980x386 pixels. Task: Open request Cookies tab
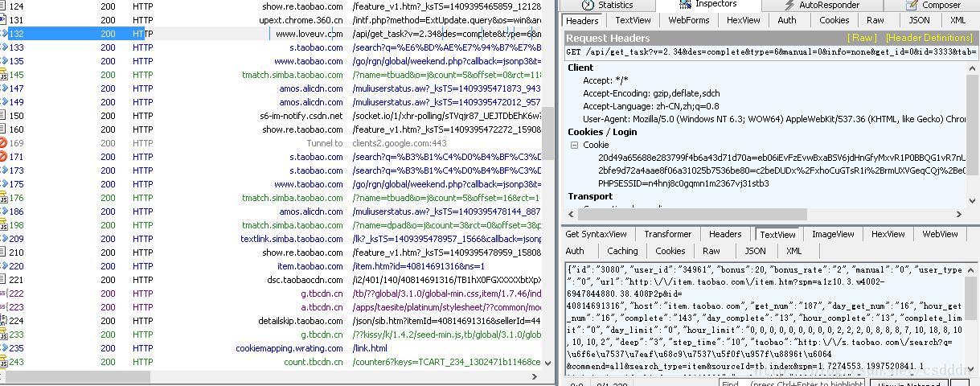[834, 20]
